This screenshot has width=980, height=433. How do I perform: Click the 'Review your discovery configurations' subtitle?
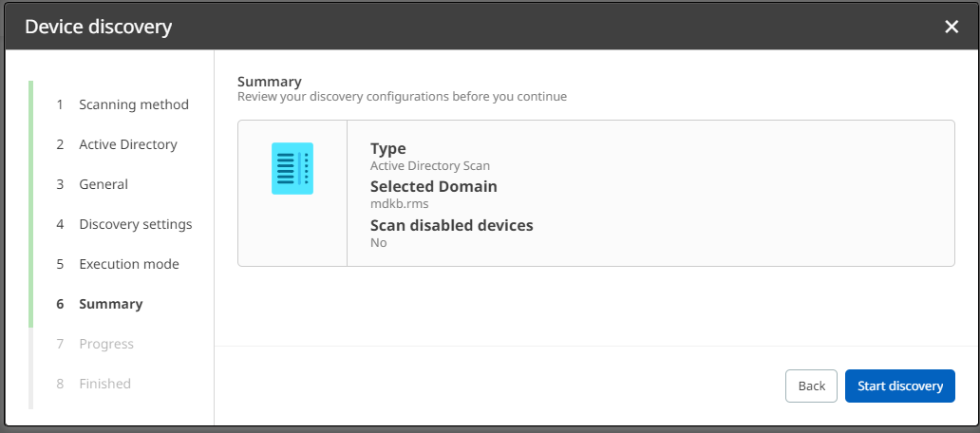[x=402, y=97]
